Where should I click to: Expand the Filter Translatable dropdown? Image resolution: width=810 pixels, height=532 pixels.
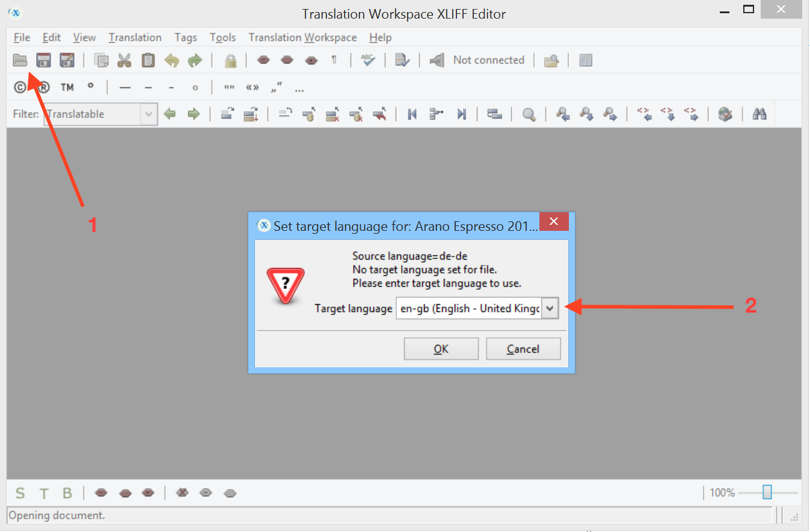click(x=149, y=114)
